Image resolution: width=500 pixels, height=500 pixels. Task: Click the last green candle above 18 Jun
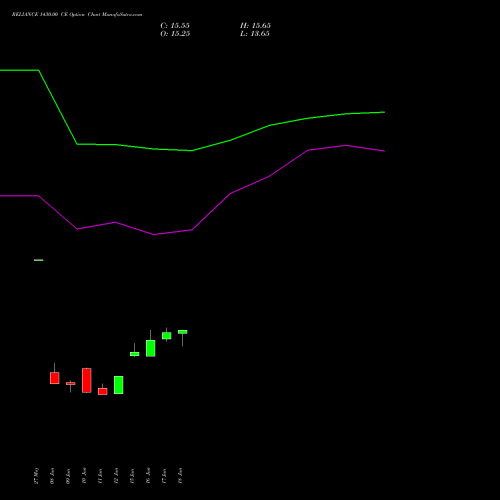click(183, 332)
